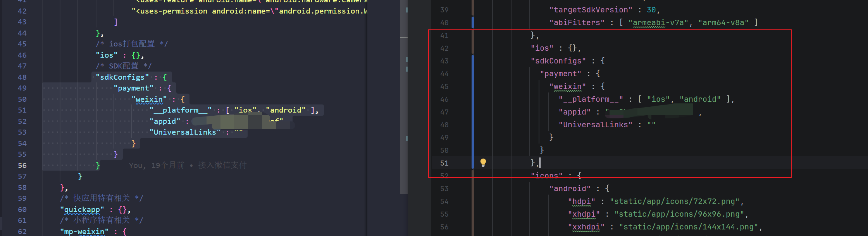Click "UniversalLinks" key in the left editor
Viewport: 868px width, 236px height.
[185, 132]
